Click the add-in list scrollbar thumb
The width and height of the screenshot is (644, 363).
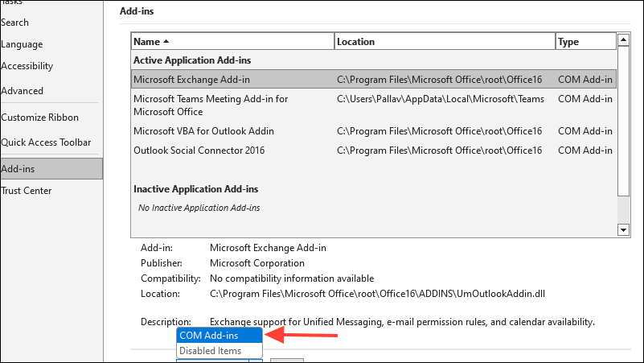(623, 122)
